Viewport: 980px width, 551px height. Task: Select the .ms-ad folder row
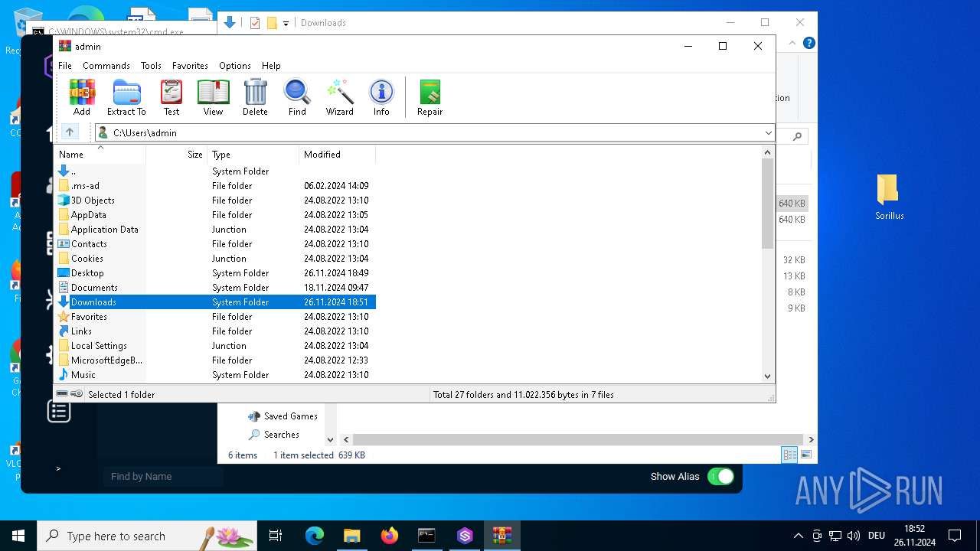pos(215,186)
